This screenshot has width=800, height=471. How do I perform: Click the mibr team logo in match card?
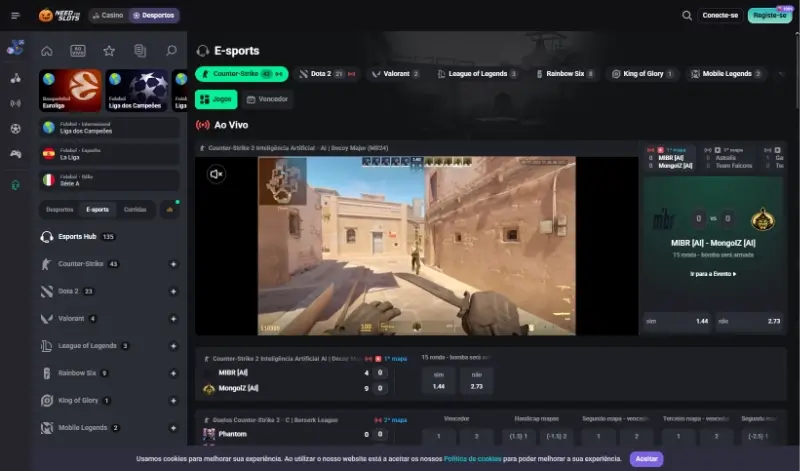[664, 219]
